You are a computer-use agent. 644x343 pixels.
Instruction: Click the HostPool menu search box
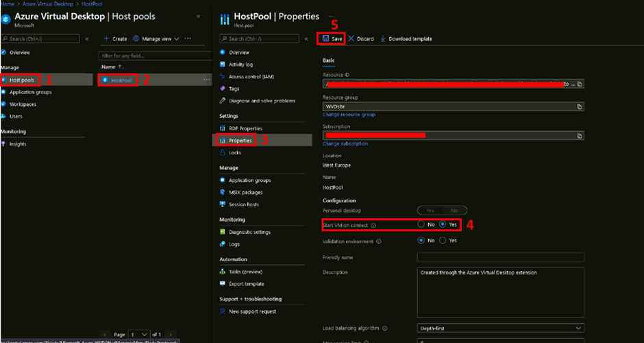tap(259, 38)
